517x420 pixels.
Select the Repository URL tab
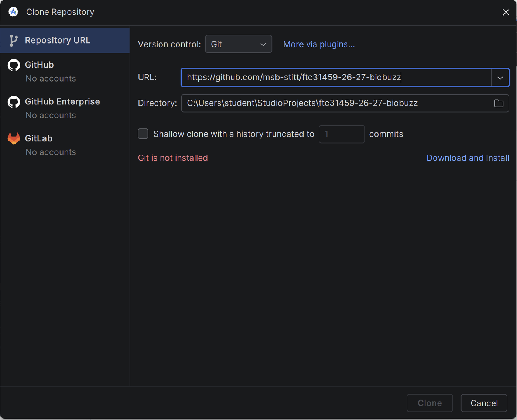[x=65, y=41]
